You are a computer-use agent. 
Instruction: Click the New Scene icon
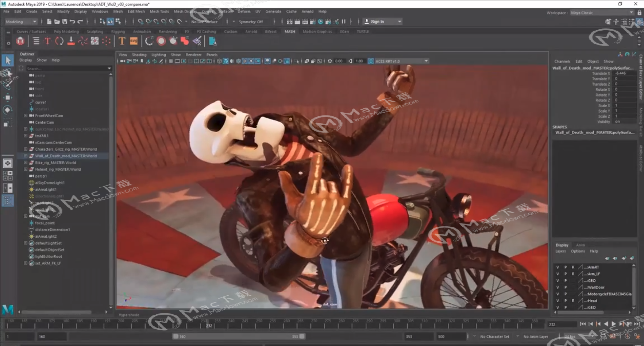tap(49, 22)
